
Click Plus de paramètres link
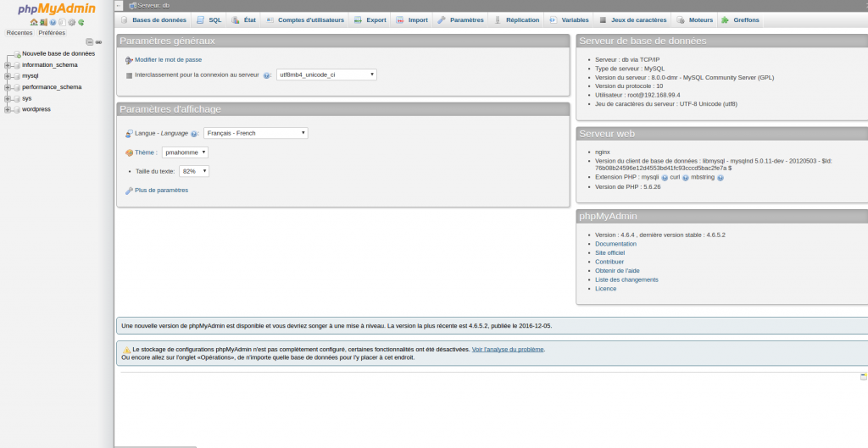[162, 191]
